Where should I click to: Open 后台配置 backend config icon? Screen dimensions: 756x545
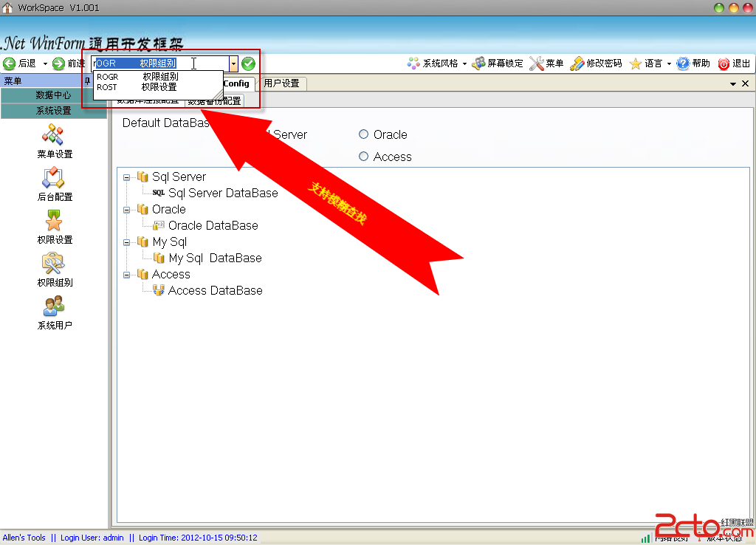click(x=53, y=177)
